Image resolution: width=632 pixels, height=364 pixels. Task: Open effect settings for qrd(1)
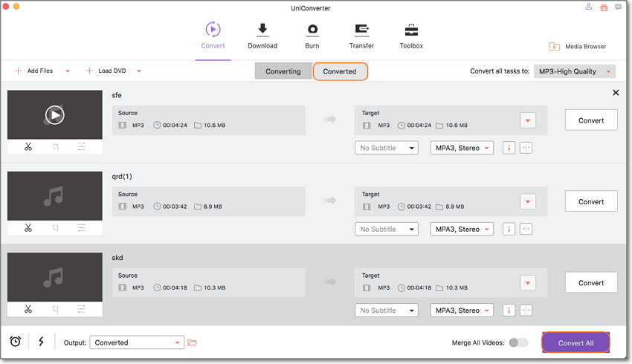tap(82, 228)
